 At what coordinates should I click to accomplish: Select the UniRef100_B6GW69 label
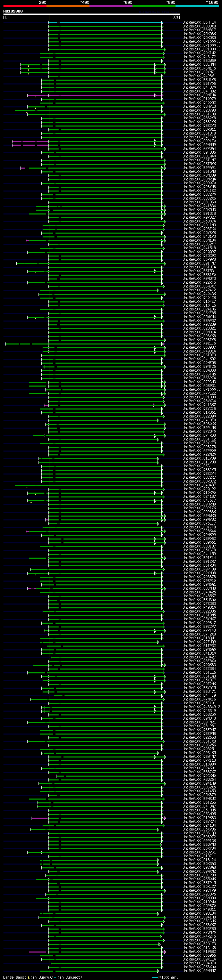click(x=199, y=61)
